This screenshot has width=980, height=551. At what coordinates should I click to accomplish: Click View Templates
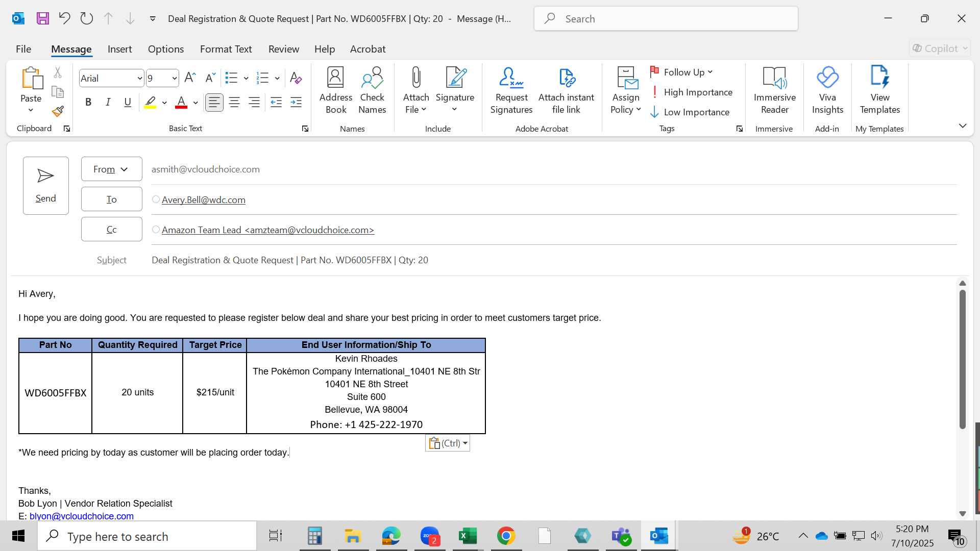pos(880,91)
